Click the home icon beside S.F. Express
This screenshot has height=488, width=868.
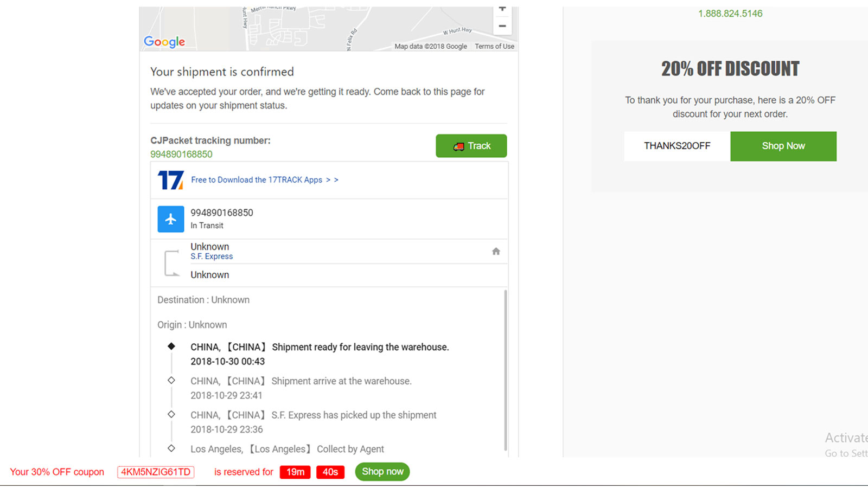[x=496, y=251]
